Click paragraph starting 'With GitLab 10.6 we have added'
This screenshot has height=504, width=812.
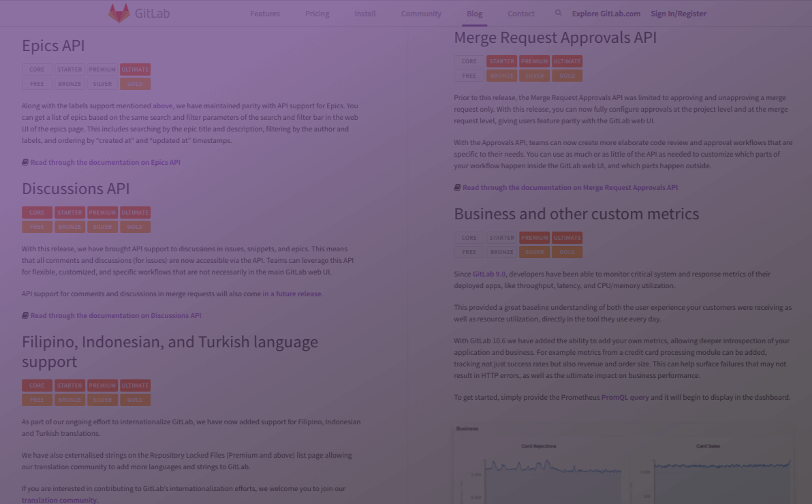point(622,358)
